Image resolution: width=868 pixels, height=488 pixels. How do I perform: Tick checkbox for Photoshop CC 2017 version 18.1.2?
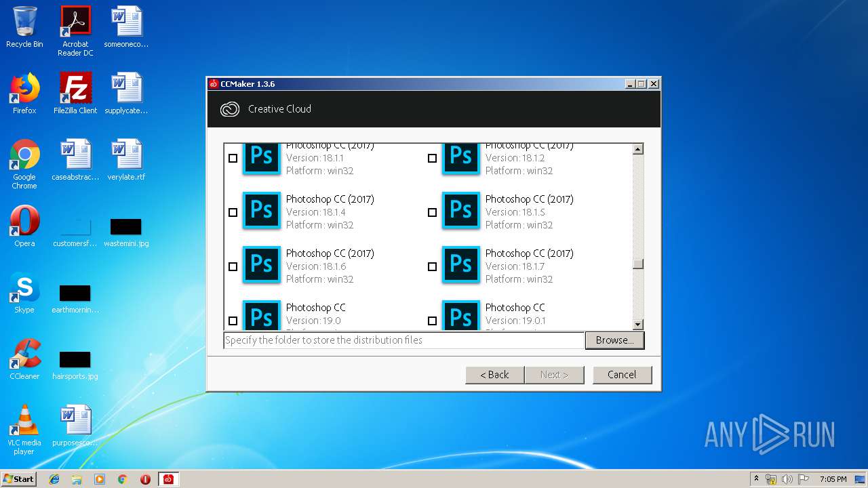[433, 158]
